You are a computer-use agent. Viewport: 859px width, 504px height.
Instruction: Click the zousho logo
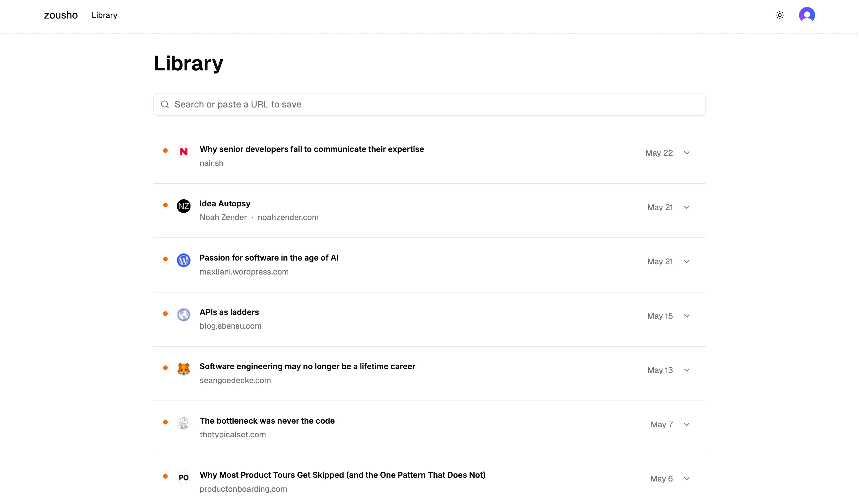tap(61, 15)
